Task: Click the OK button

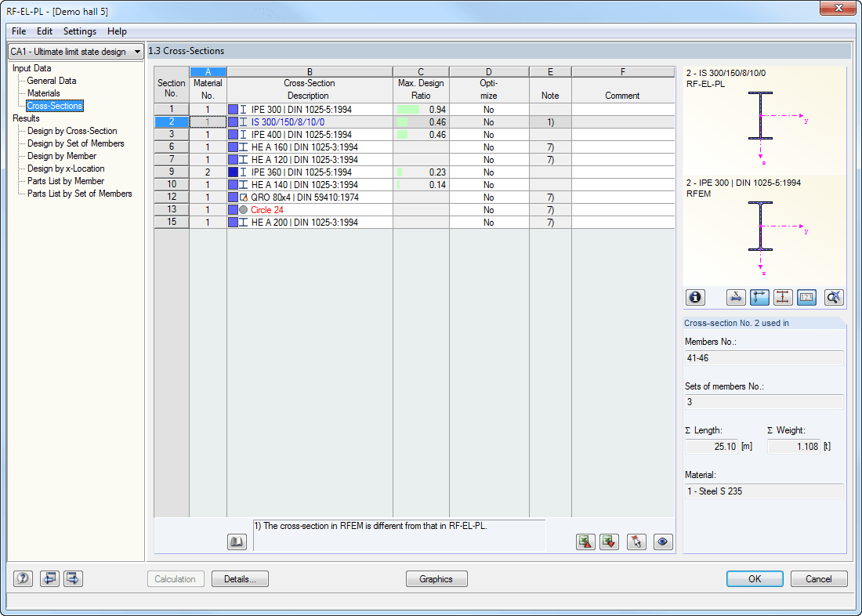Action: coord(755,578)
